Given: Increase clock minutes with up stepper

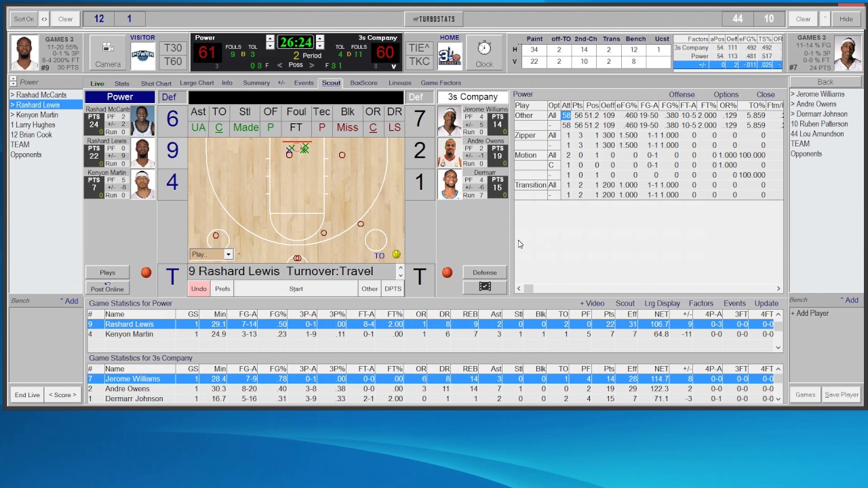Looking at the screenshot, I should (270, 38).
